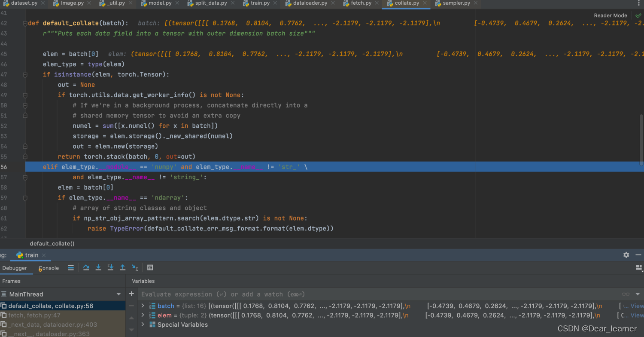
Task: Close the split_data.py editor tab
Action: 233,3
